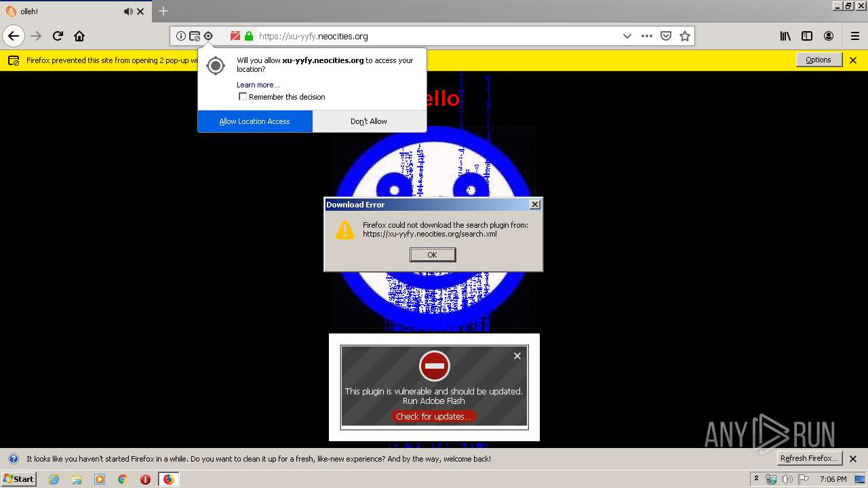Click the pop-up blocked permission icon
The image size is (868, 488).
coord(195,36)
